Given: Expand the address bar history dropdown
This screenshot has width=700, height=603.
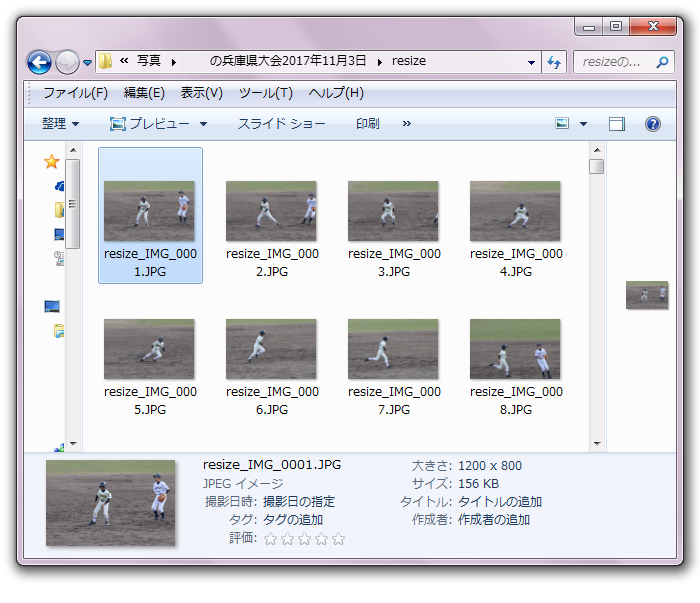Looking at the screenshot, I should tap(531, 62).
